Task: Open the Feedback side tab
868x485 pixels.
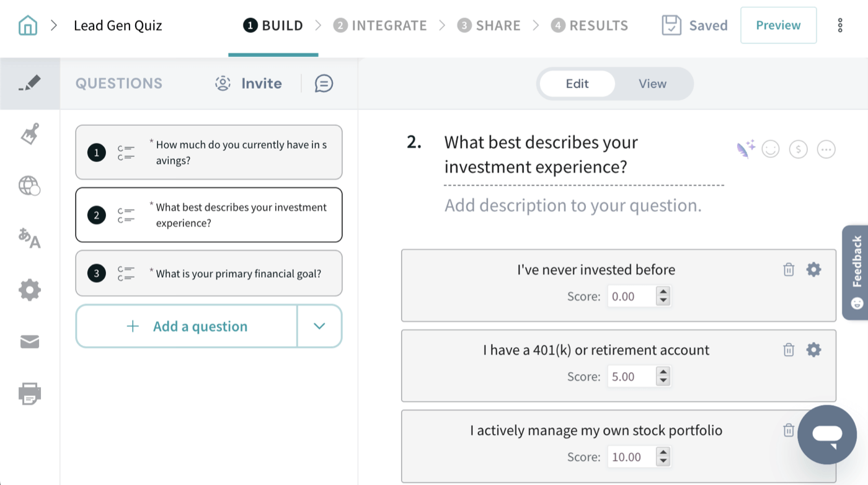Action: click(856, 272)
